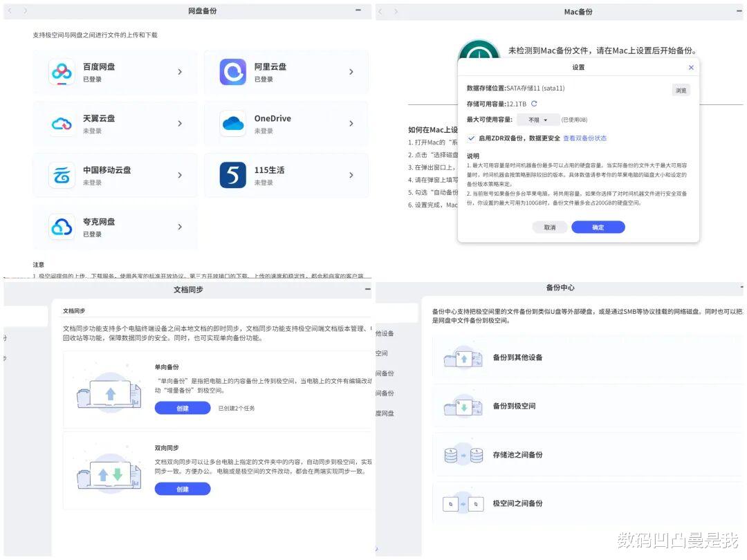This screenshot has height=560, width=747.
Task: Open the 查看双备份状态 link
Action: [584, 138]
